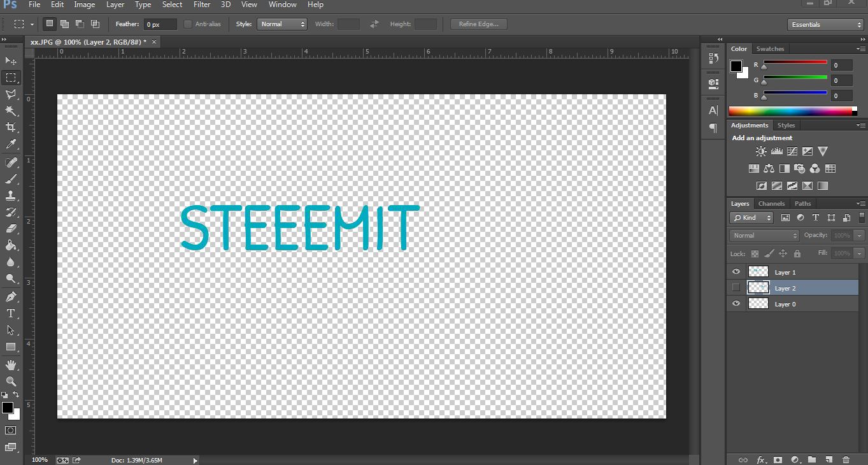Select the Hand tool
The image size is (868, 465).
pyautogui.click(x=11, y=365)
